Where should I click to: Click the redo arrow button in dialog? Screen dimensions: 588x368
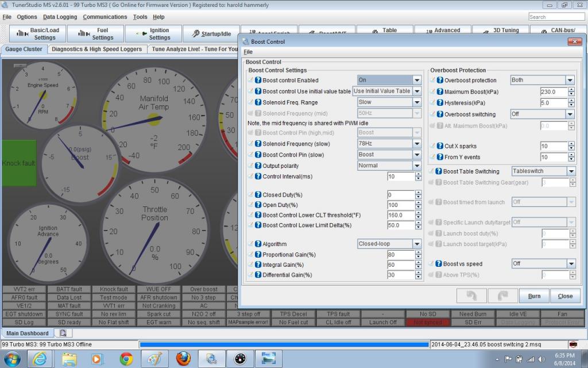[502, 296]
